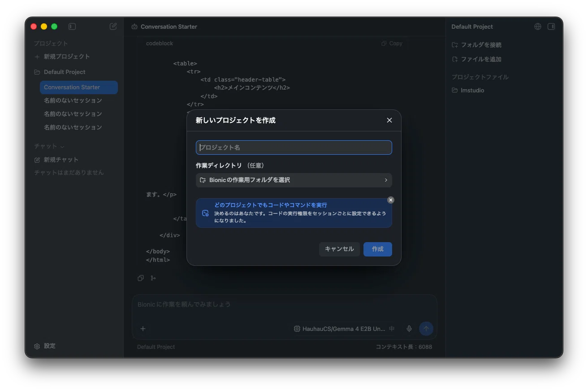Click the microphone icon
This screenshot has height=391, width=588.
(x=409, y=329)
